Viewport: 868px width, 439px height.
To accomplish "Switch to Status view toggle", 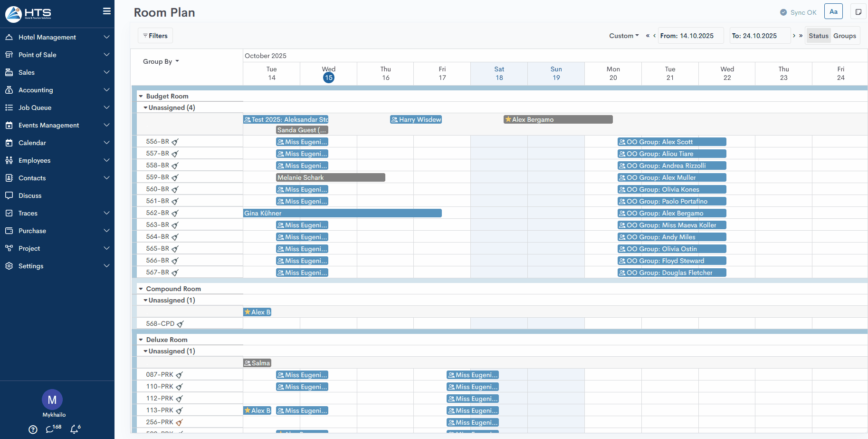I will pyautogui.click(x=818, y=36).
